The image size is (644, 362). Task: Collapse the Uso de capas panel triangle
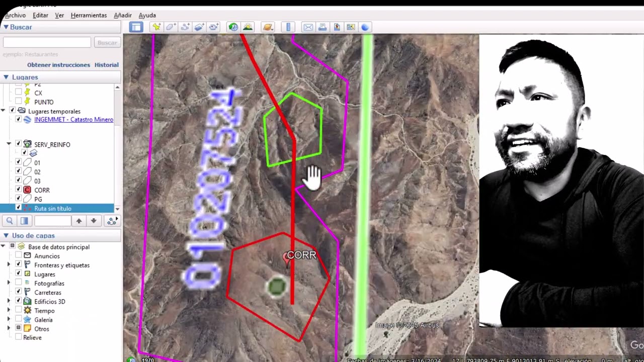pyautogui.click(x=6, y=235)
